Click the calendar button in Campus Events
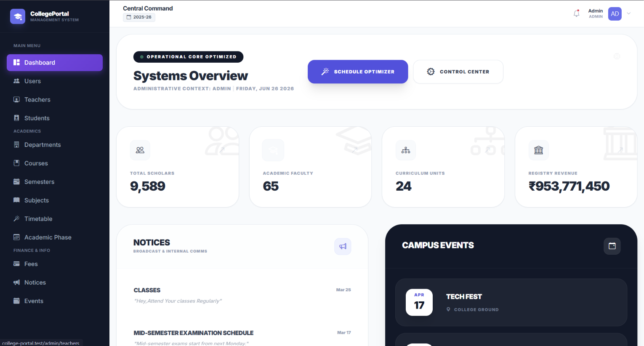Screen dimensions: 644x346 pyautogui.click(x=612, y=246)
